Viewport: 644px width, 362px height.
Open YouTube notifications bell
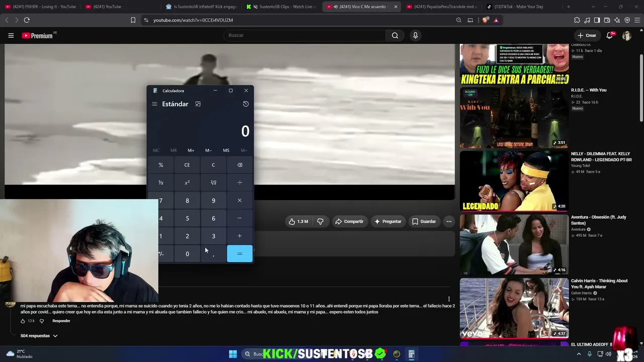coord(610,35)
